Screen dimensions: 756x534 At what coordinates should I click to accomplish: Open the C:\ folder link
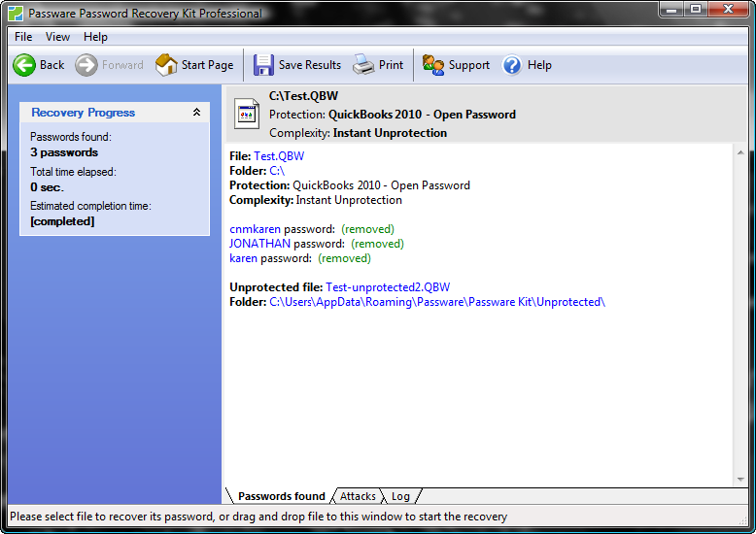pyautogui.click(x=277, y=171)
